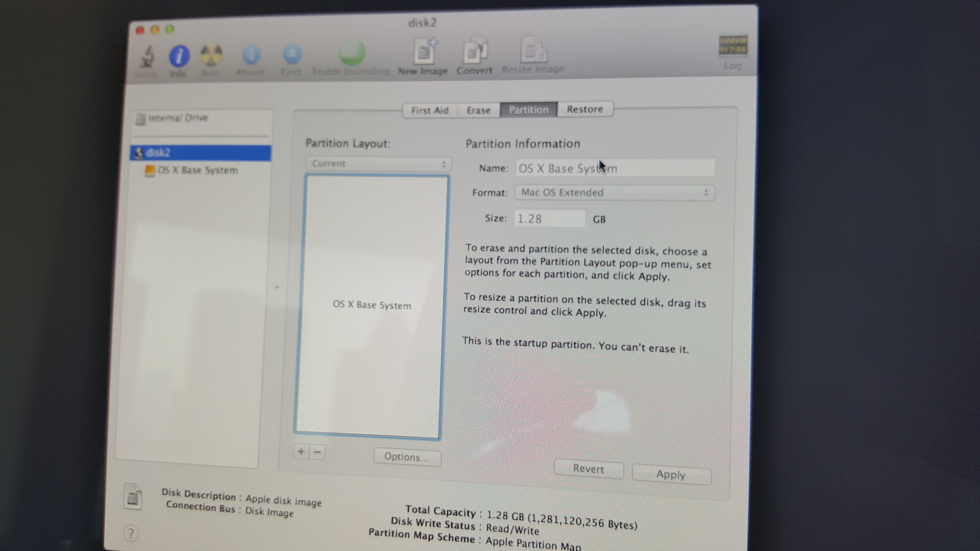Open the Info toolbar icon
Screen dimensions: 980x551
coord(179,56)
